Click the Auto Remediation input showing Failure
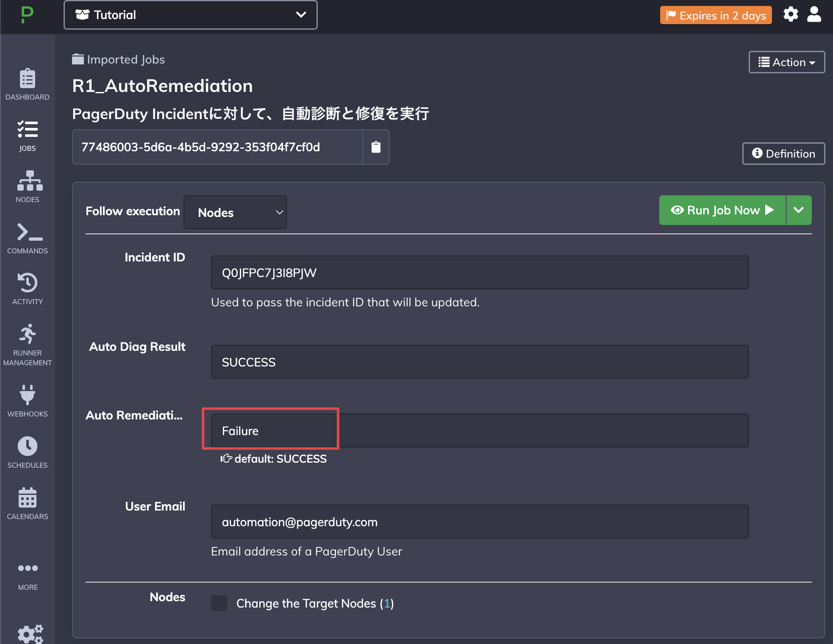Viewport: 833px width, 644px height. click(x=480, y=430)
